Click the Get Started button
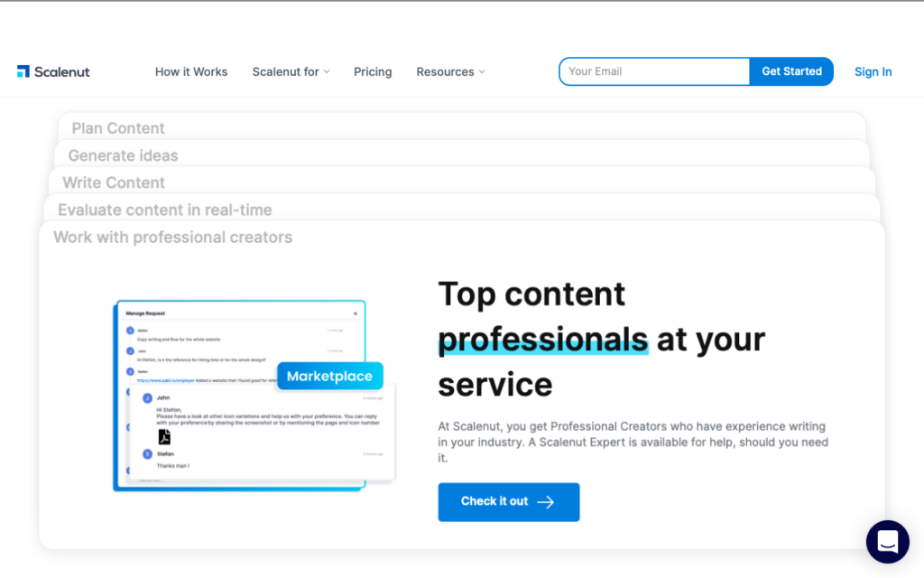924x578 pixels. pos(791,71)
